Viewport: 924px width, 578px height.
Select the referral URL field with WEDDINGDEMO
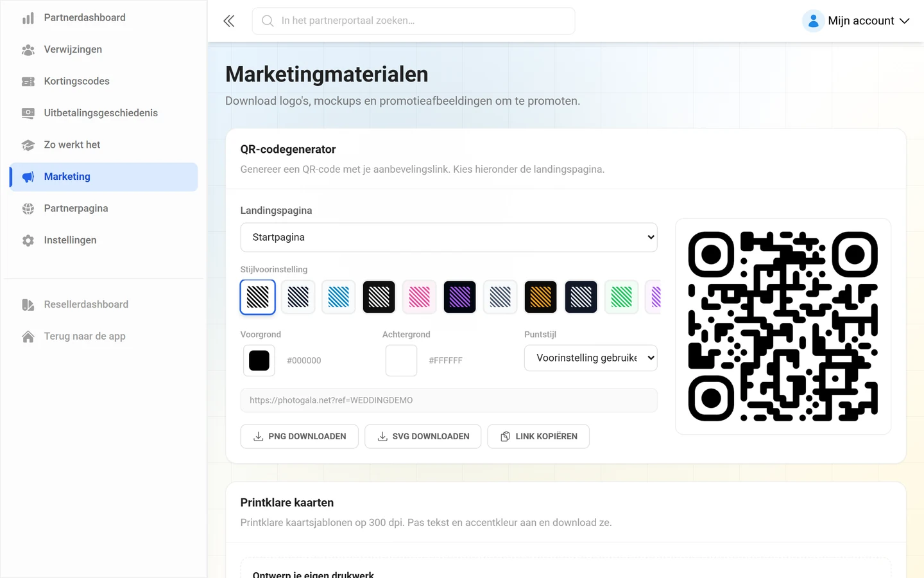coord(449,400)
